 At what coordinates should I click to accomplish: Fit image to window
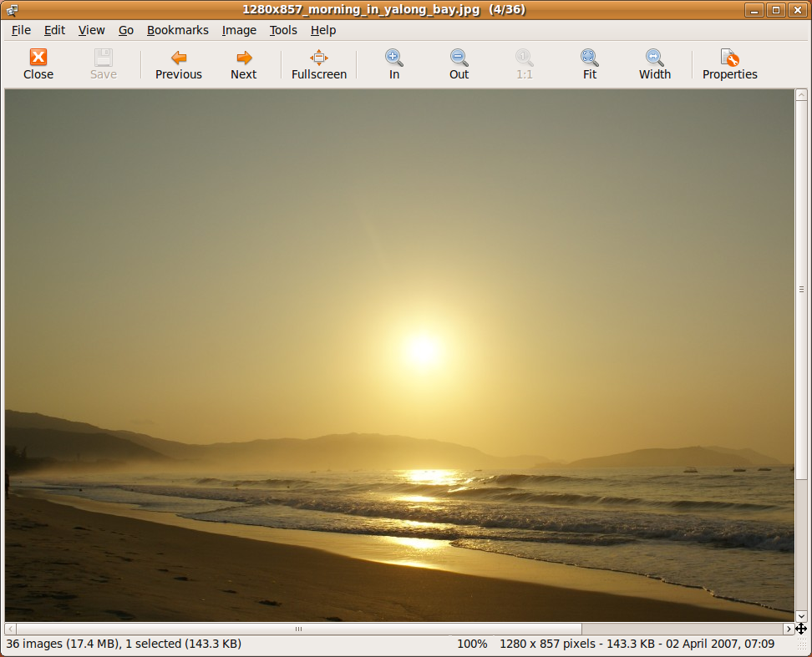(x=589, y=64)
